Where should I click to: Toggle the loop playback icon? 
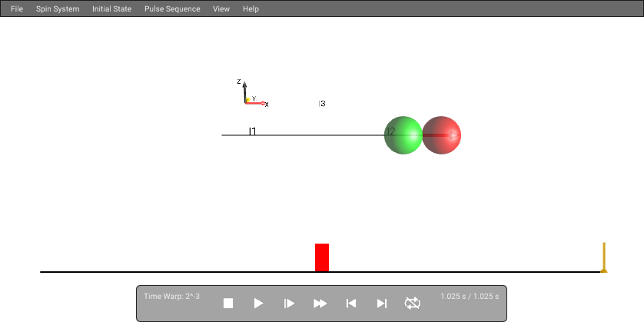(x=413, y=303)
